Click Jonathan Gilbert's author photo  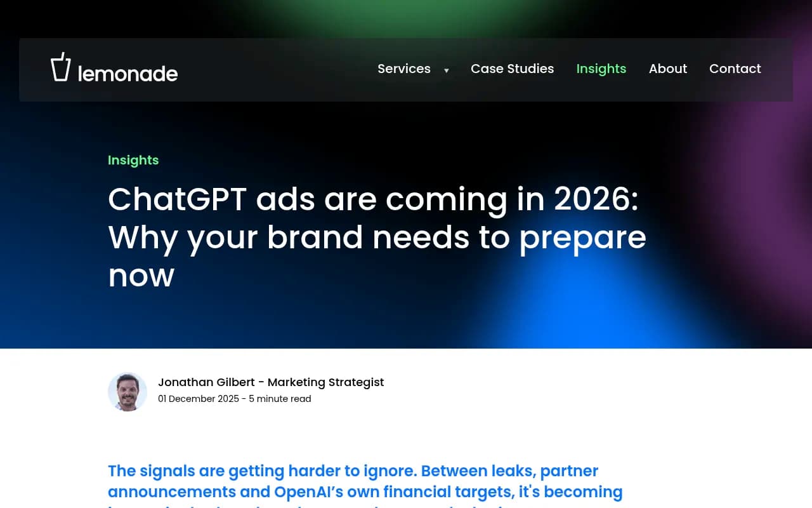pyautogui.click(x=128, y=392)
